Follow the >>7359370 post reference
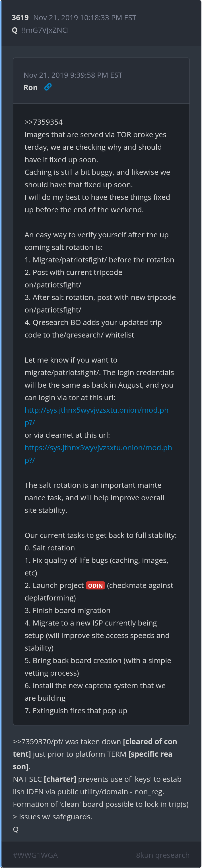Screen dimensions: 202x868 pyautogui.click(x=32, y=742)
